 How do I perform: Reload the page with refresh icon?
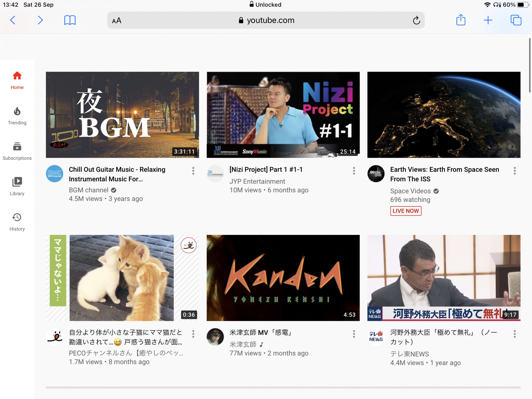(416, 20)
